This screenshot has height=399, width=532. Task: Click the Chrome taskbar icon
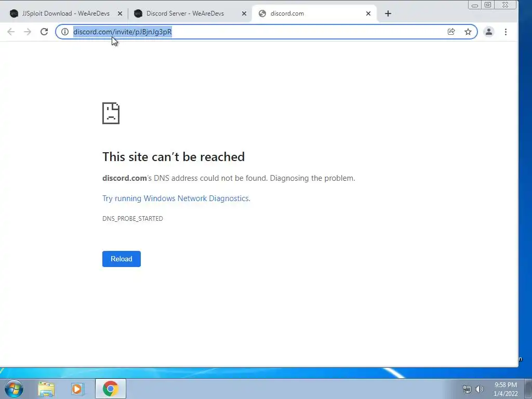[x=111, y=389]
